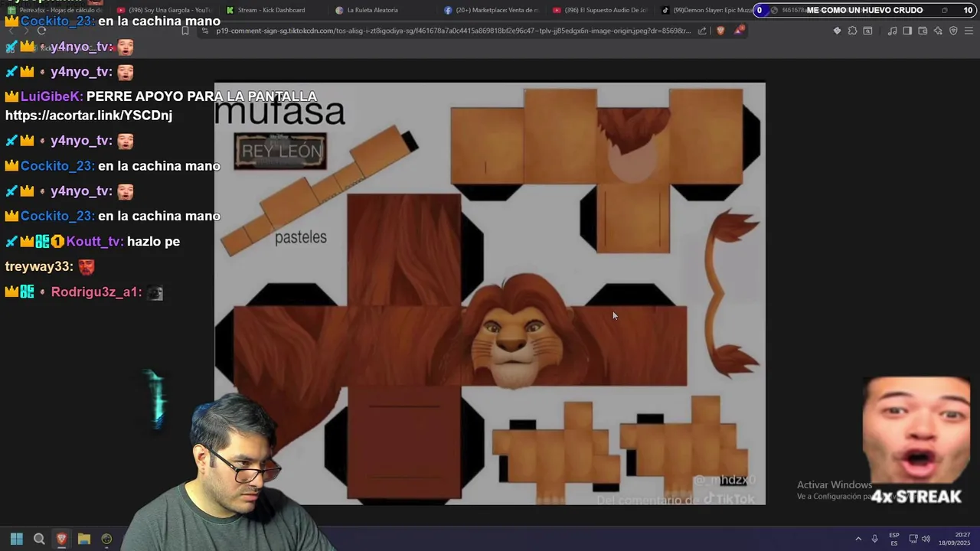Click 'PERRE APOYO PARA LA PANTALLA' message

click(x=201, y=96)
